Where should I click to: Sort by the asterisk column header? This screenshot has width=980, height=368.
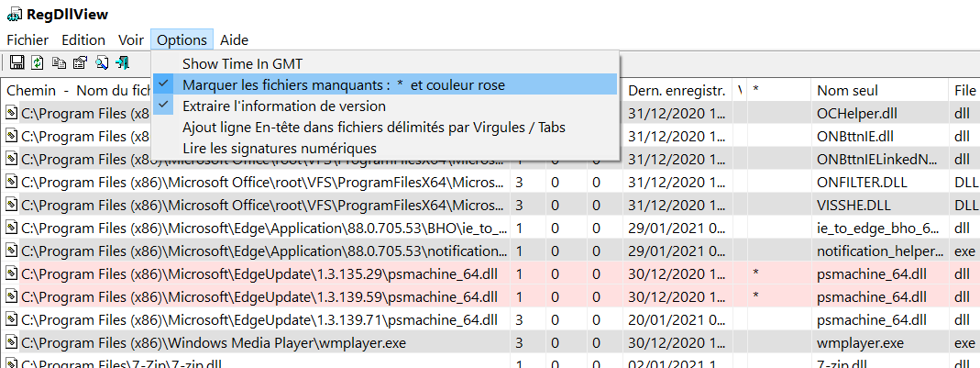[780, 91]
